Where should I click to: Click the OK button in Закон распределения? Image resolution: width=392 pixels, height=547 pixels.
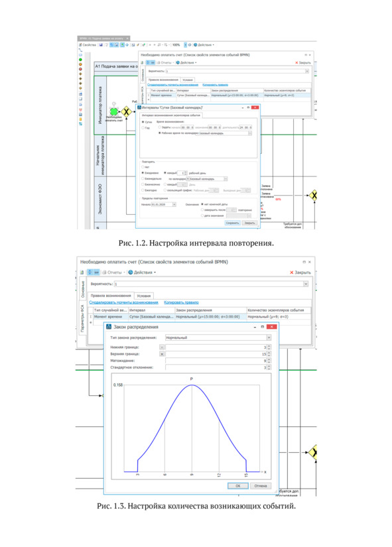(x=237, y=485)
